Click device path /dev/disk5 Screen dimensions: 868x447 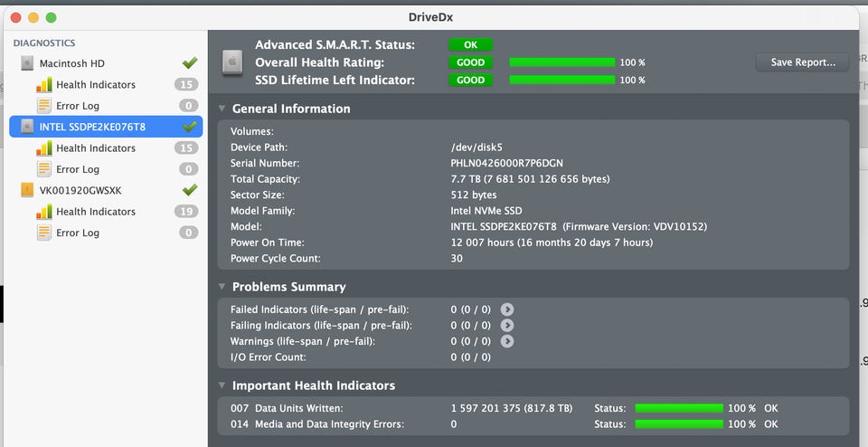(x=476, y=147)
